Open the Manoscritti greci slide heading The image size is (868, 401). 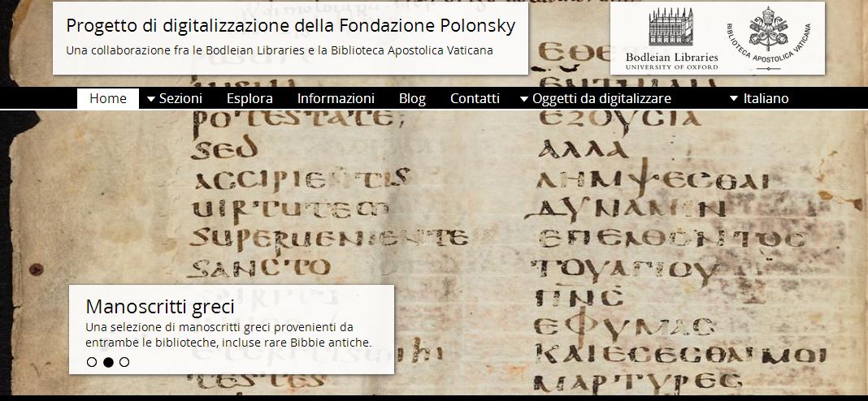[160, 307]
